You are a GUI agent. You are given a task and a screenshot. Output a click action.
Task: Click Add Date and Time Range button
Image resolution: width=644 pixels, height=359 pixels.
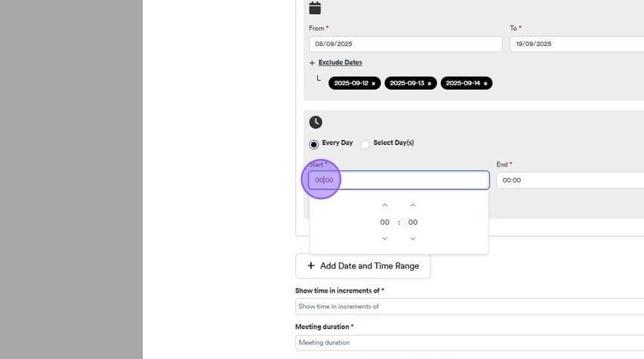pos(363,266)
